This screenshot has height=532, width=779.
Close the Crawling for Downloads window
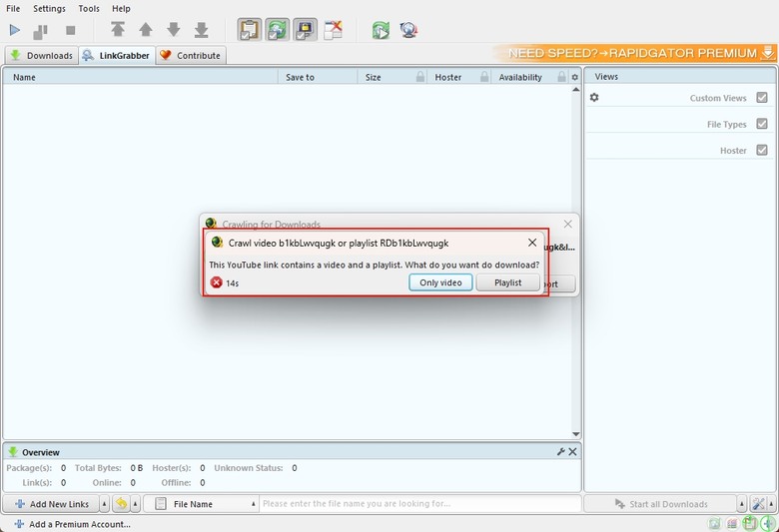568,224
